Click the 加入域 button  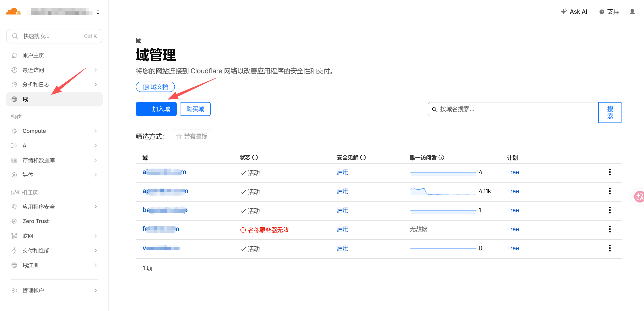(156, 109)
